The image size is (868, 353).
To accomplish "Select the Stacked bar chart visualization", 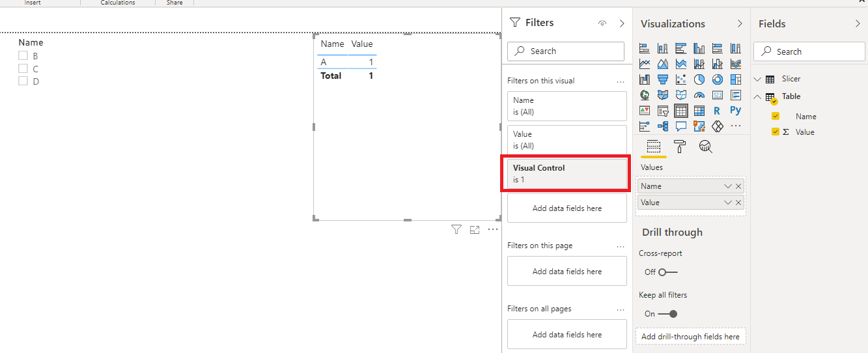I will [645, 48].
